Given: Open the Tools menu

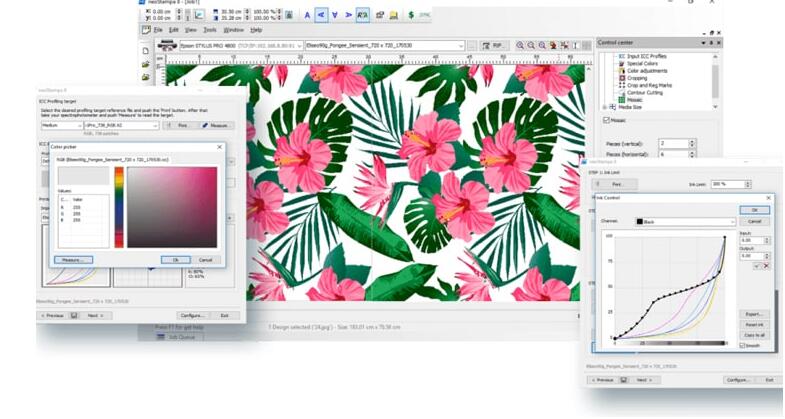Looking at the screenshot, I should (209, 30).
